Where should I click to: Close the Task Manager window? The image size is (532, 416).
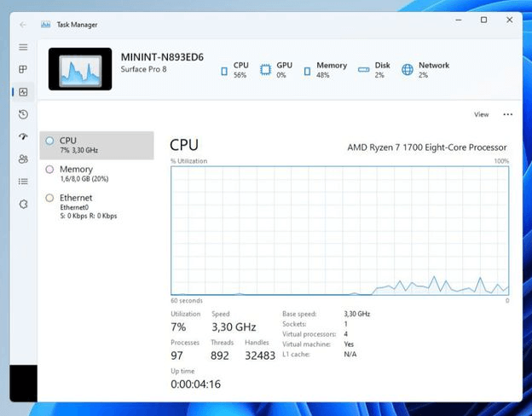coord(509,20)
